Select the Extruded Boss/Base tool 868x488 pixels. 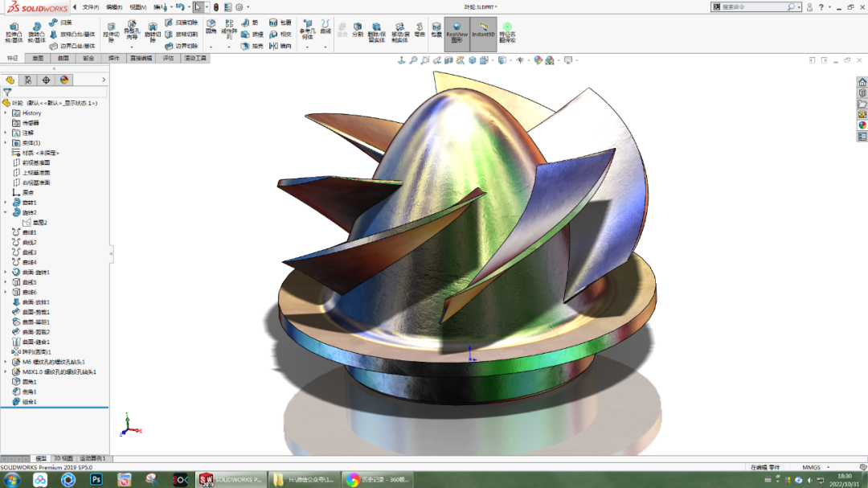[14, 28]
